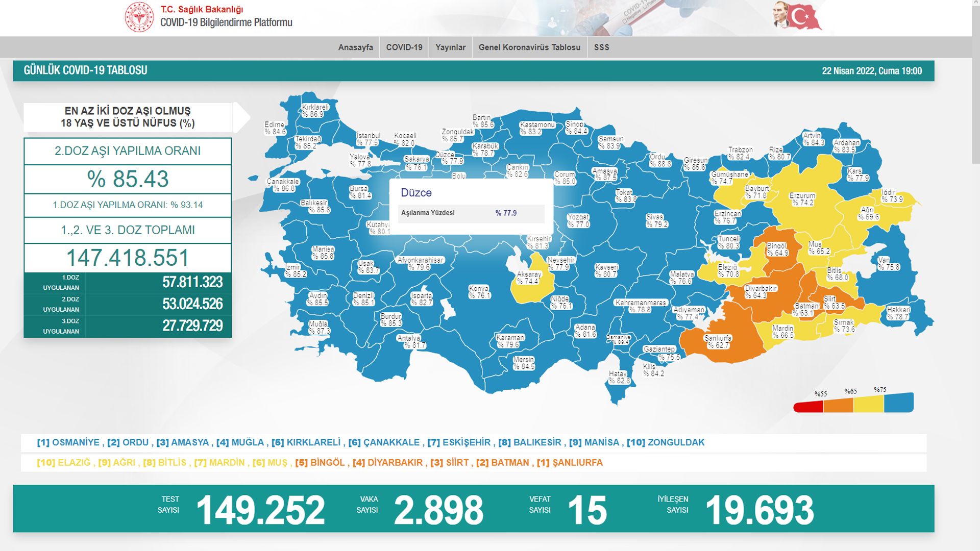Select Şanlıurfa province on the map
This screenshot has height=551, width=980.
pyautogui.click(x=718, y=342)
